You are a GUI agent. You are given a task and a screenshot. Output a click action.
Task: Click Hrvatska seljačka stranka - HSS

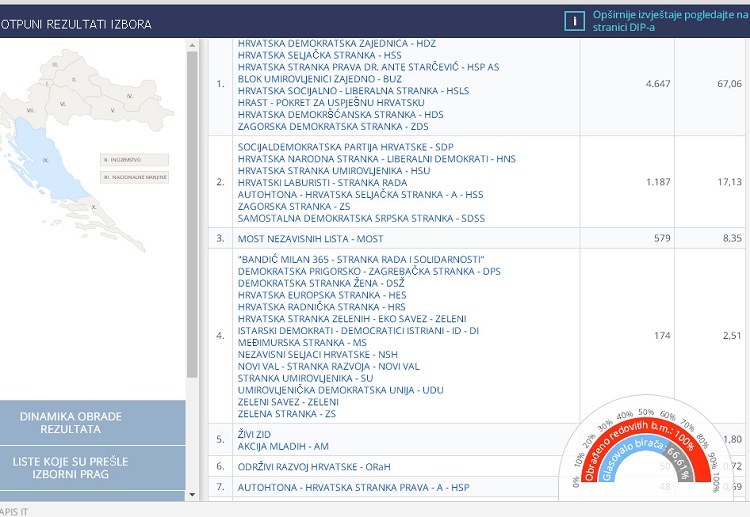click(320, 55)
